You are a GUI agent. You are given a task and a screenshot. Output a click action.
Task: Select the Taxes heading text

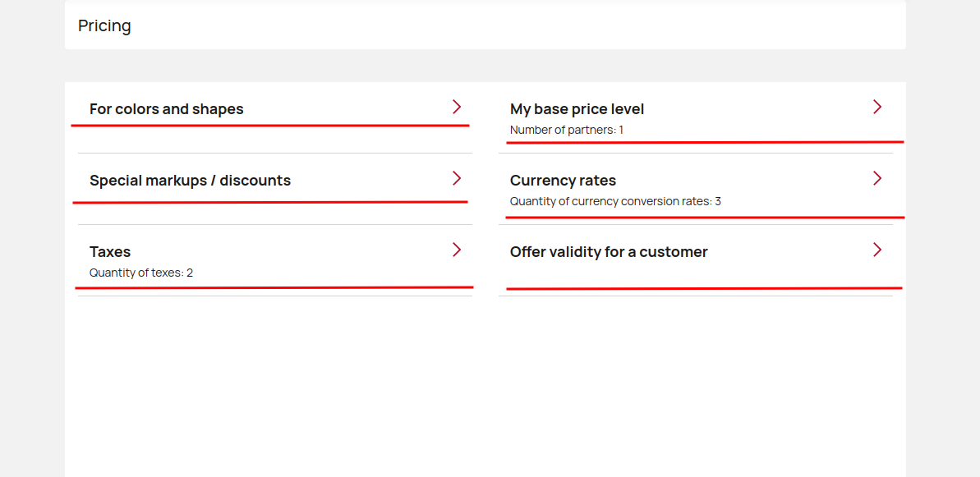[x=110, y=251]
